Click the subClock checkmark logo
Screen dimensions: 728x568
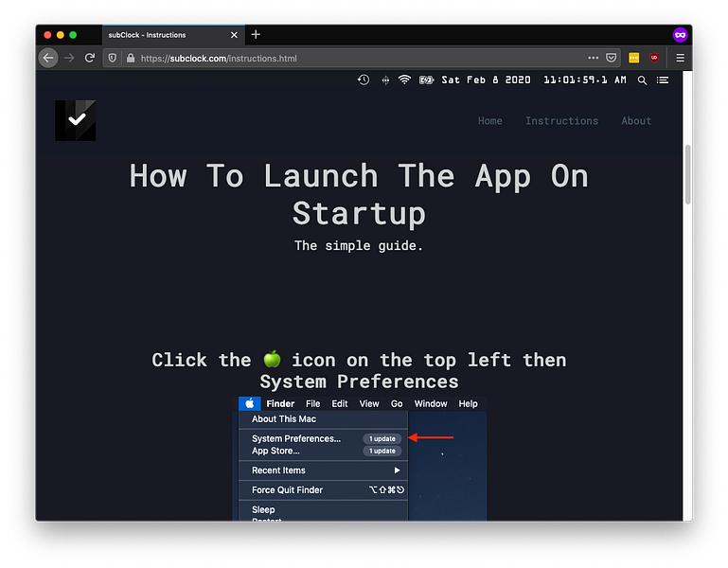coord(76,120)
